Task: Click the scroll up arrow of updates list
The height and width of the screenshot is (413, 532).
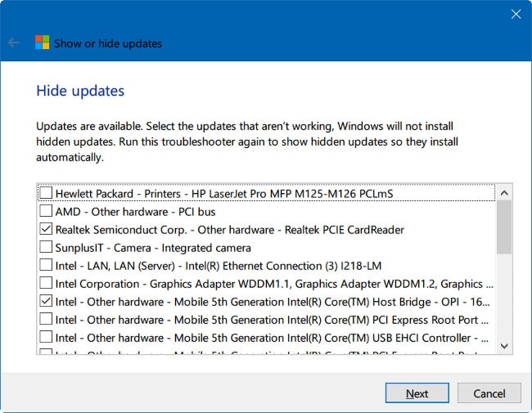Action: click(x=504, y=193)
